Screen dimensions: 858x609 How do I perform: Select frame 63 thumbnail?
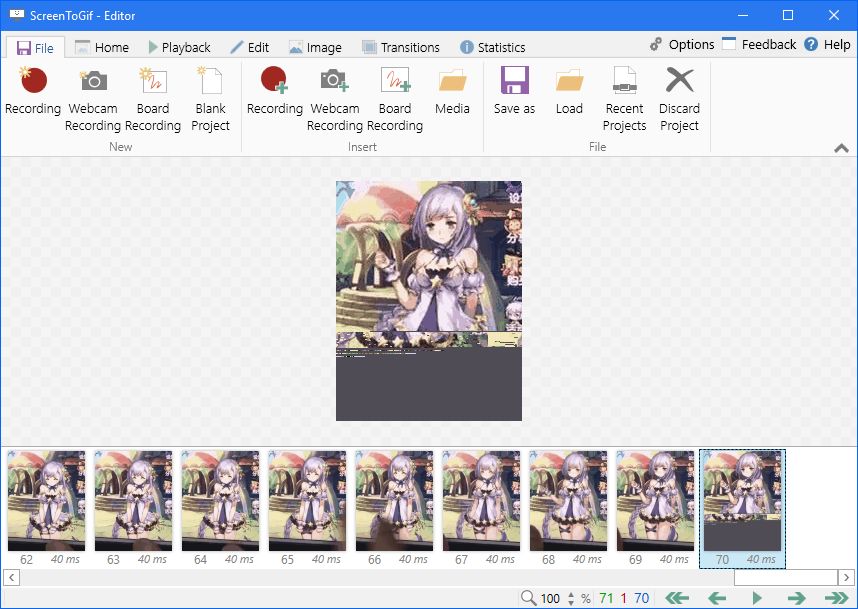click(133, 508)
